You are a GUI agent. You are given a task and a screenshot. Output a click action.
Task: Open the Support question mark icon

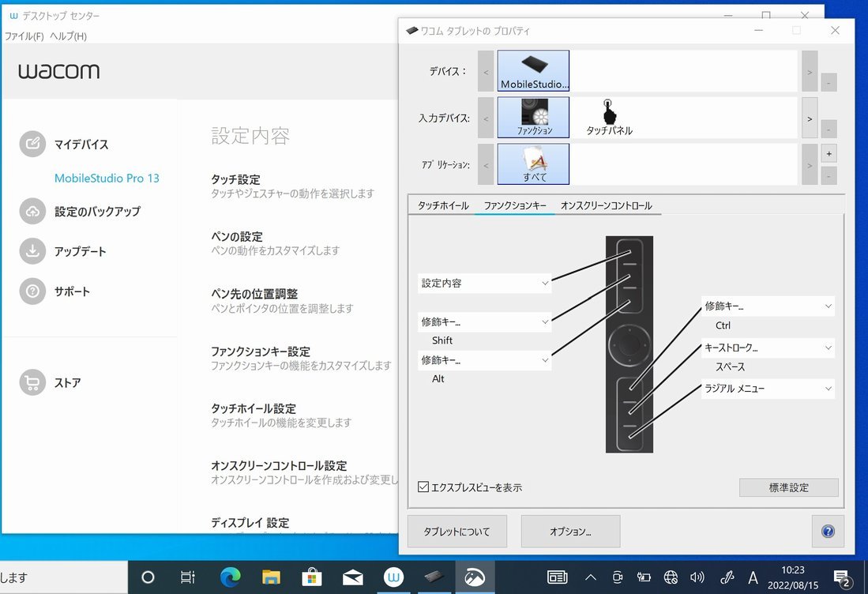click(x=32, y=291)
